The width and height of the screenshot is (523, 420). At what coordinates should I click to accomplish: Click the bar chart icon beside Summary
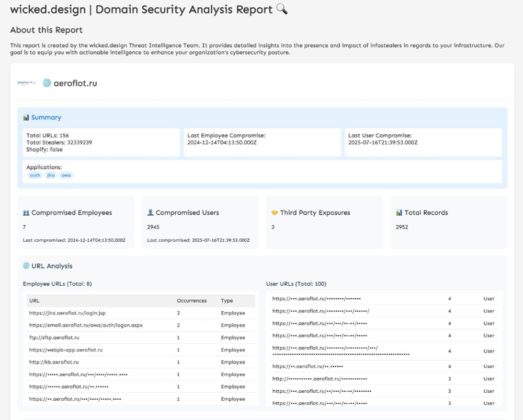click(x=26, y=117)
